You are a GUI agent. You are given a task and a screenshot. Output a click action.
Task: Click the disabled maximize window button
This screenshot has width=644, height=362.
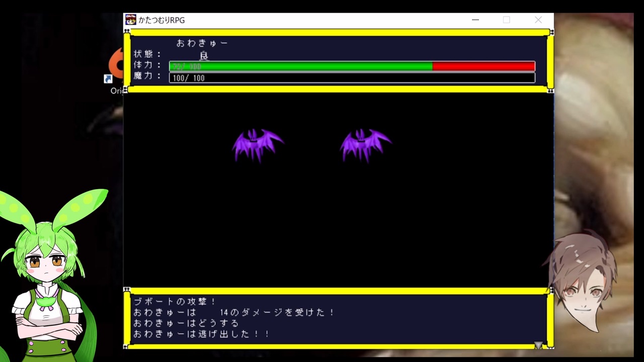click(x=507, y=20)
